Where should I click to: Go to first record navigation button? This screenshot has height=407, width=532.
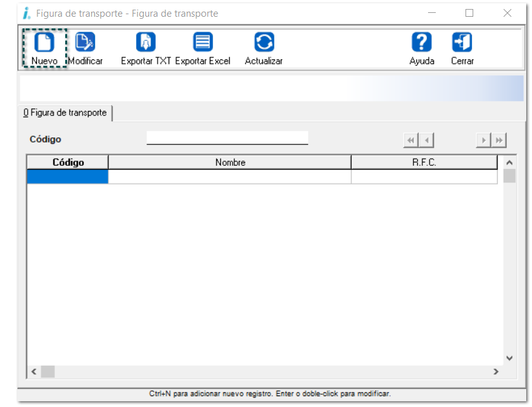tap(411, 140)
